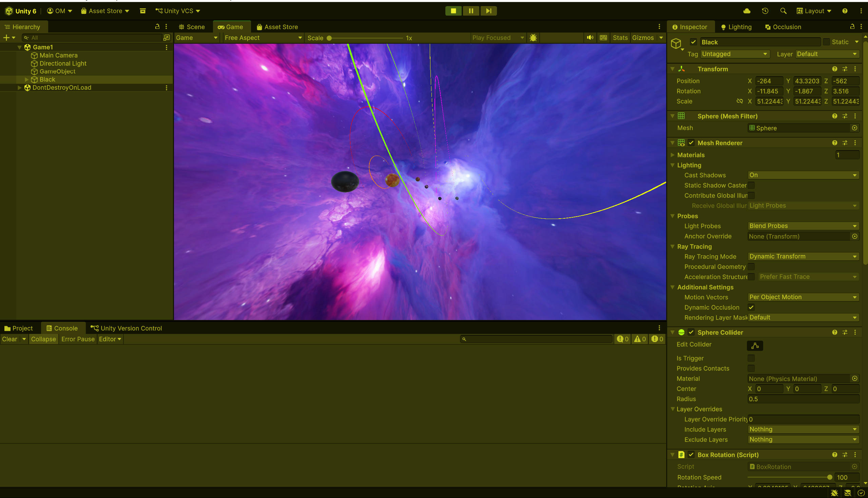The image size is (868, 498).
Task: Click the search magnifier in top toolbar
Action: (x=783, y=11)
